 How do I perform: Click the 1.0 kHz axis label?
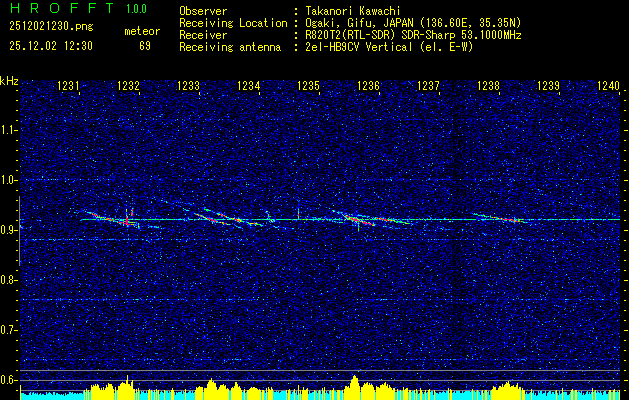(9, 180)
